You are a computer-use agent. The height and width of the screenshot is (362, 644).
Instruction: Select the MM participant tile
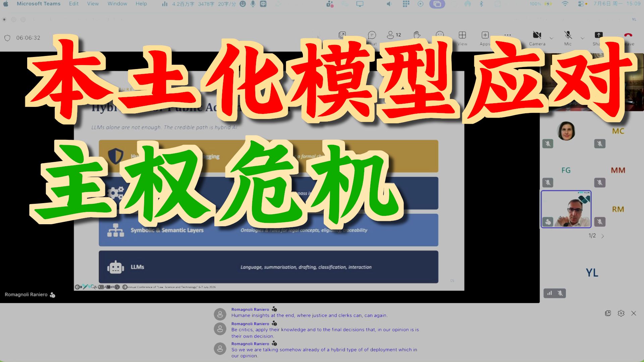pyautogui.click(x=618, y=171)
